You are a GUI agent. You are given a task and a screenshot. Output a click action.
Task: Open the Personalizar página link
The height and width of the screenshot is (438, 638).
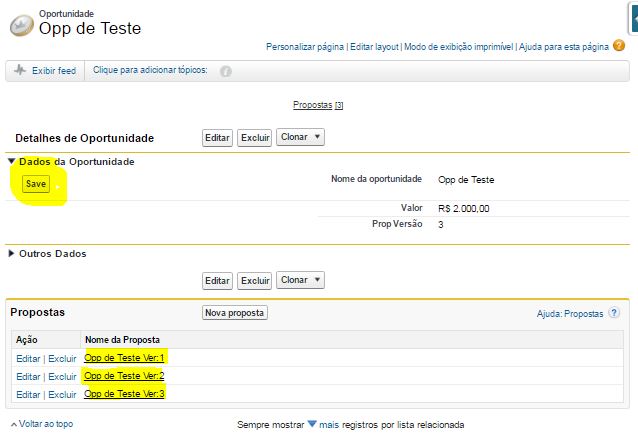(x=305, y=47)
